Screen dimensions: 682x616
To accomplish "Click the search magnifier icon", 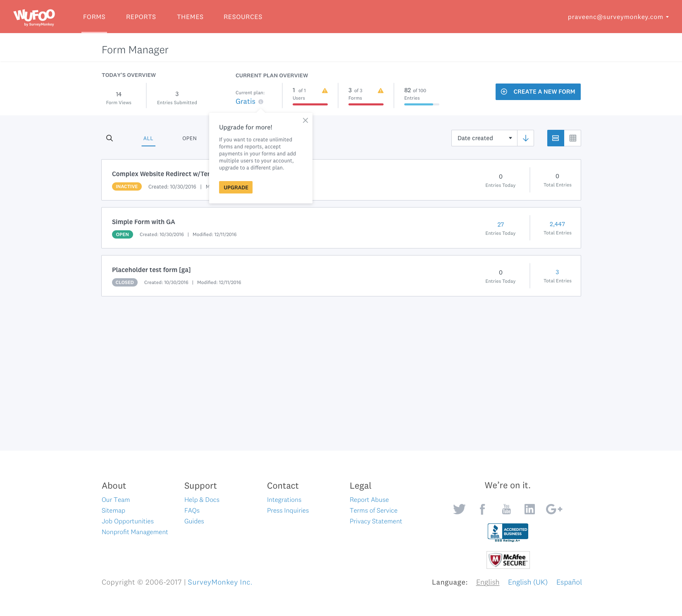I will coord(109,138).
